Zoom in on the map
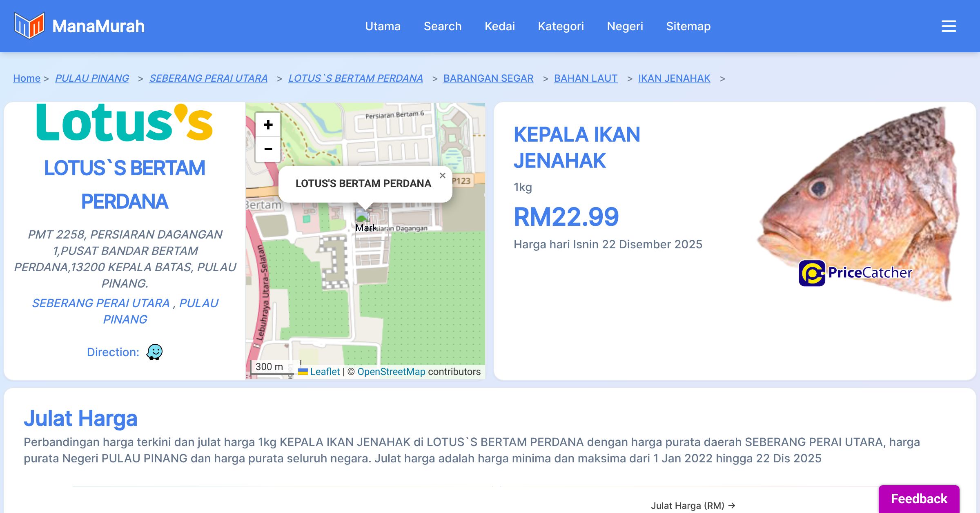Screen dimensions: 980x513 click(x=268, y=125)
